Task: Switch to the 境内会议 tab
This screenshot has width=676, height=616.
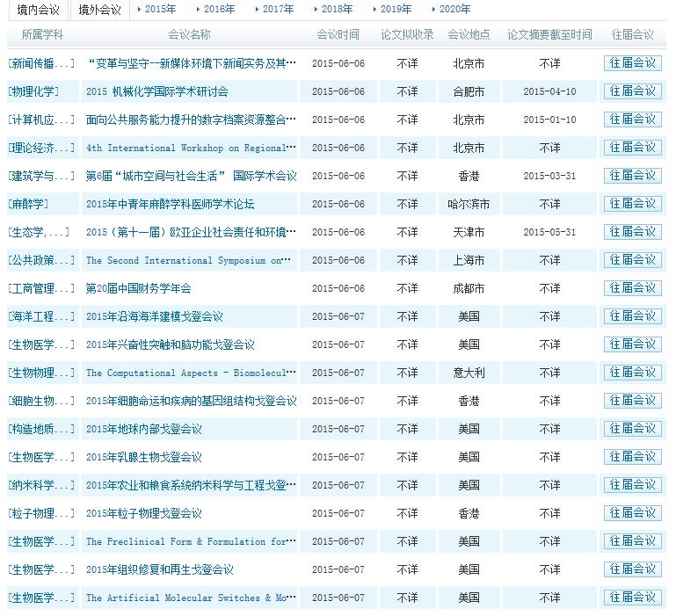Action: [38, 10]
